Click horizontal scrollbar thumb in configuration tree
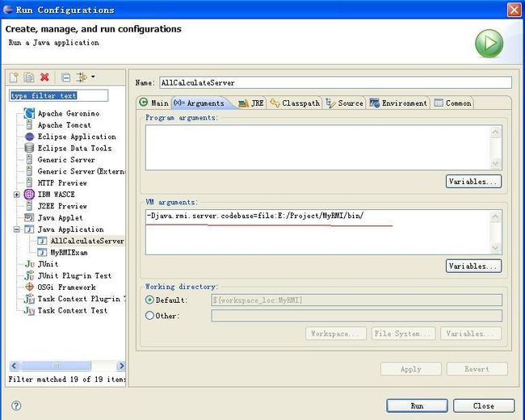This screenshot has width=525, height=420. tap(55, 366)
